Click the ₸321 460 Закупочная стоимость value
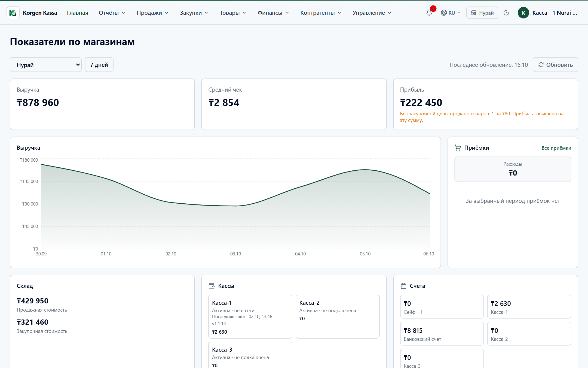The width and height of the screenshot is (588, 368). [33, 322]
